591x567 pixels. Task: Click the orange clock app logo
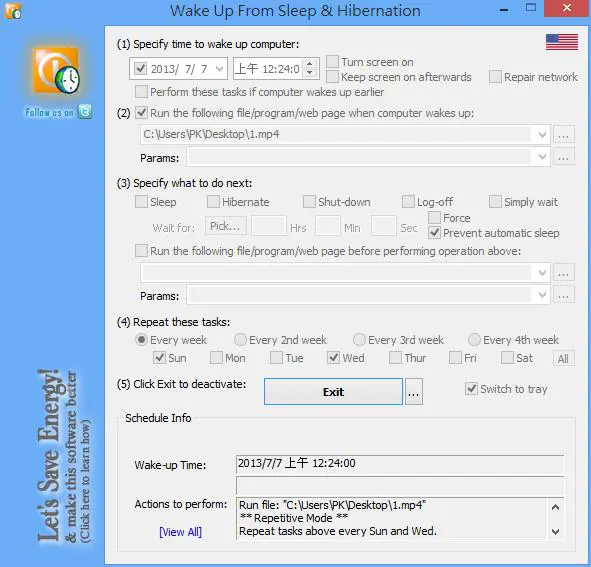coord(57,70)
